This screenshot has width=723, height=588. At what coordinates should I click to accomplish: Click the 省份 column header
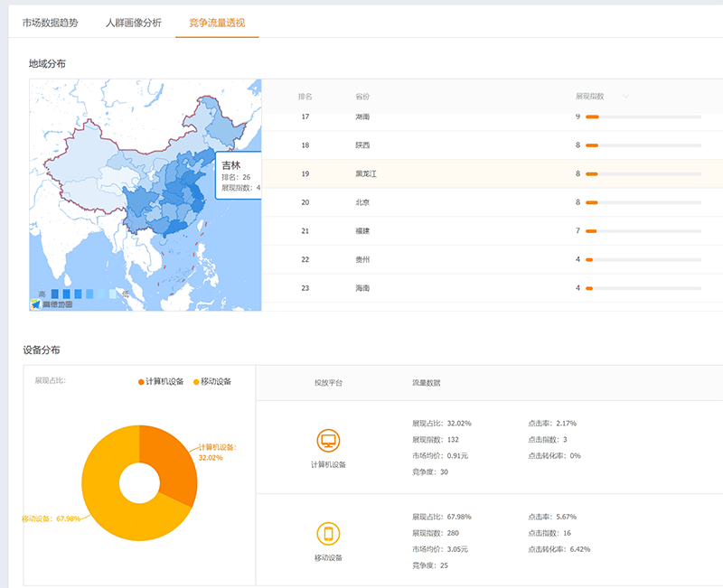pos(362,97)
